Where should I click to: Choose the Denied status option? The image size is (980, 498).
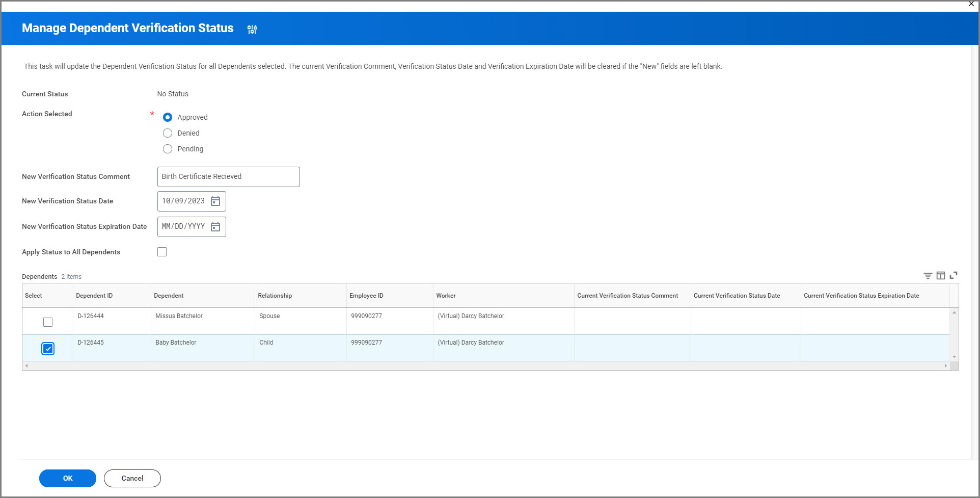pyautogui.click(x=168, y=133)
